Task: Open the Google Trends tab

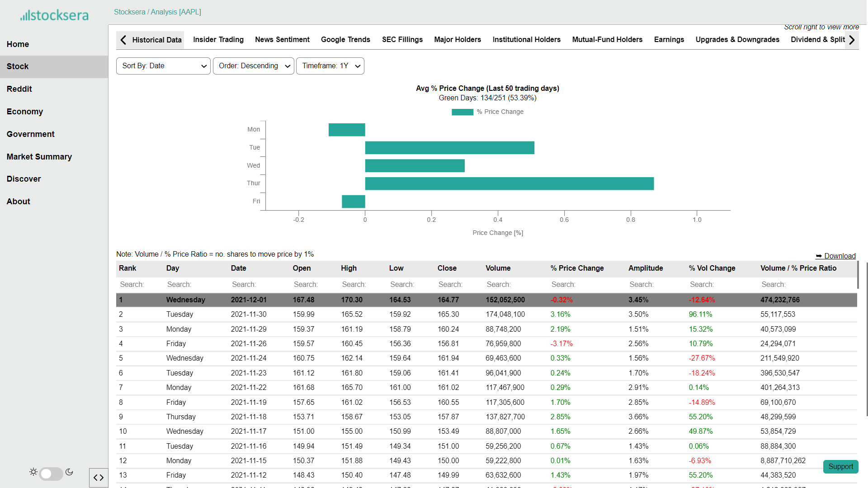Action: pos(345,40)
